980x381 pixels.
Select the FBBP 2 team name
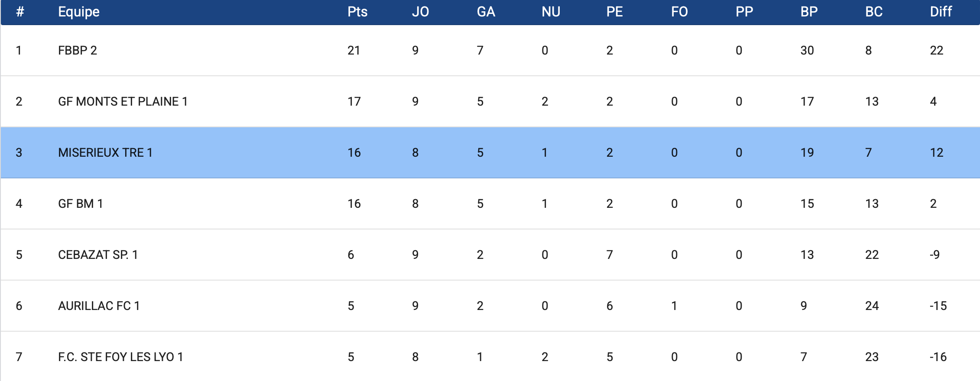pos(78,51)
